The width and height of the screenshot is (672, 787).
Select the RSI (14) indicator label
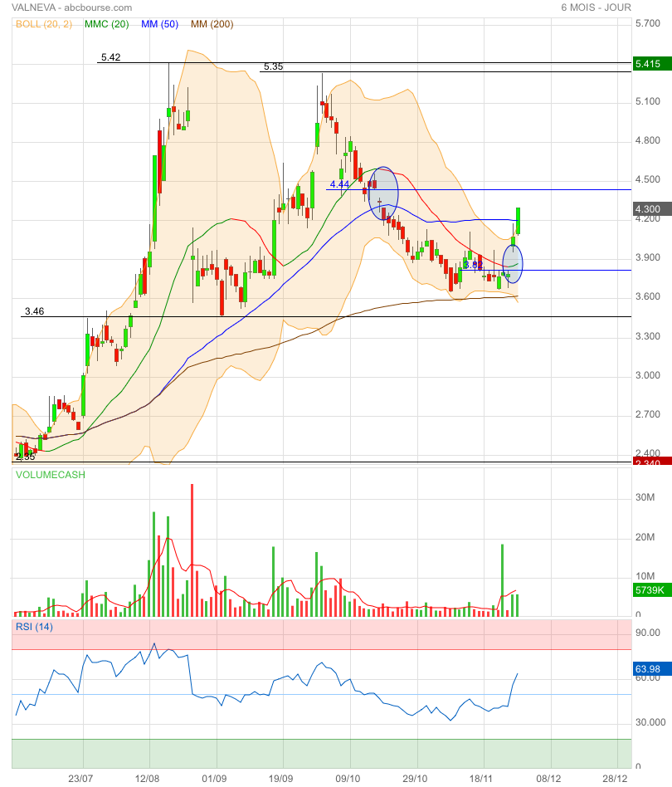(34, 627)
